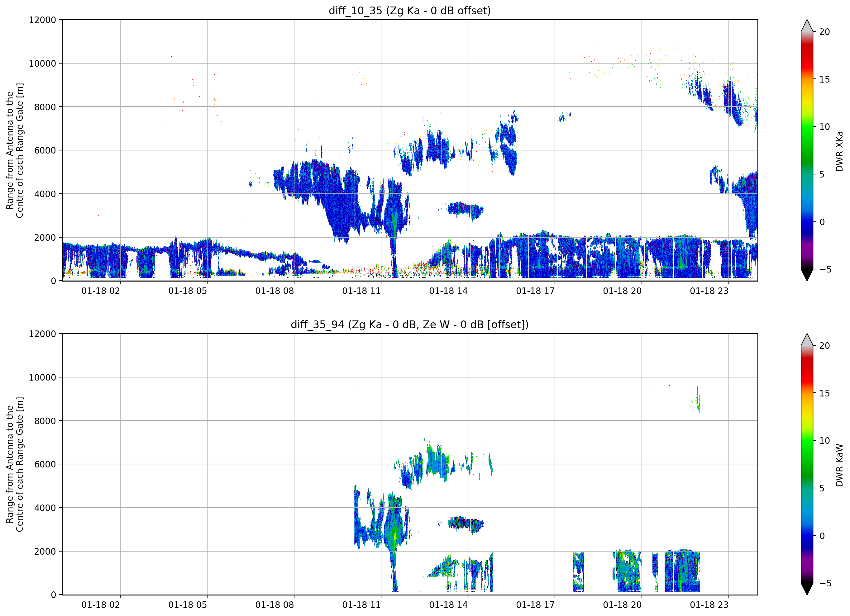
Task: Click the '01-18 08' x-tick in the diff_35_94 plot
Action: coord(275,605)
